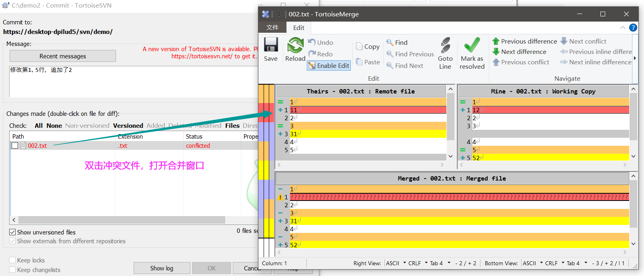Viewport: 644px width, 276px height.
Task: Jump to Previous difference
Action: 524,41
